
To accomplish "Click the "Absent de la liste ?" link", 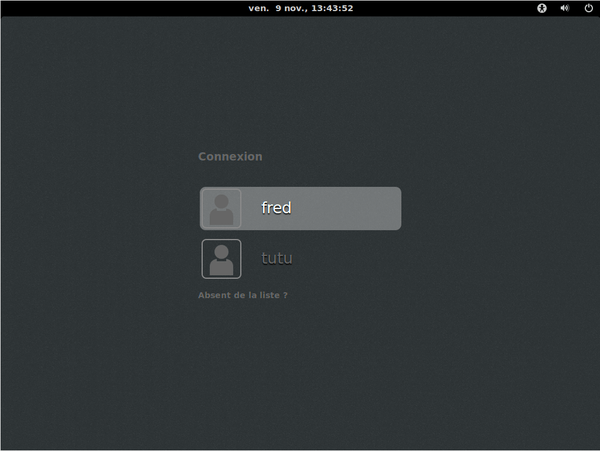I will click(243, 295).
